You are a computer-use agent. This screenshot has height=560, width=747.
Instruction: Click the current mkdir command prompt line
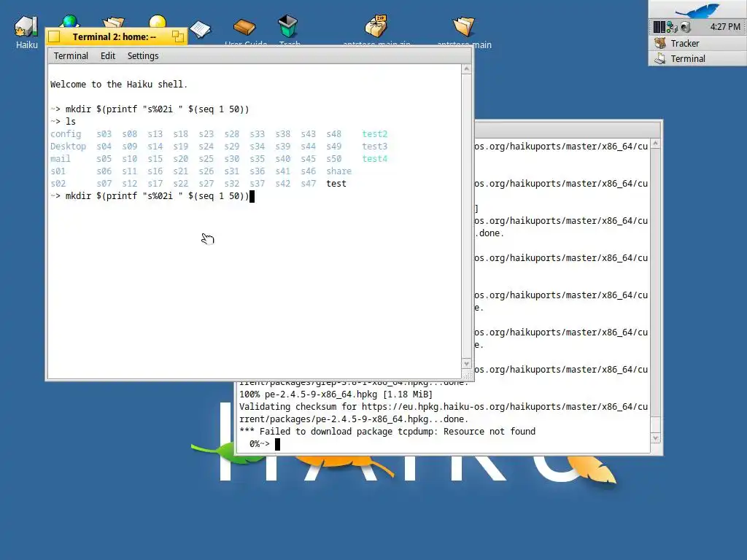(152, 195)
